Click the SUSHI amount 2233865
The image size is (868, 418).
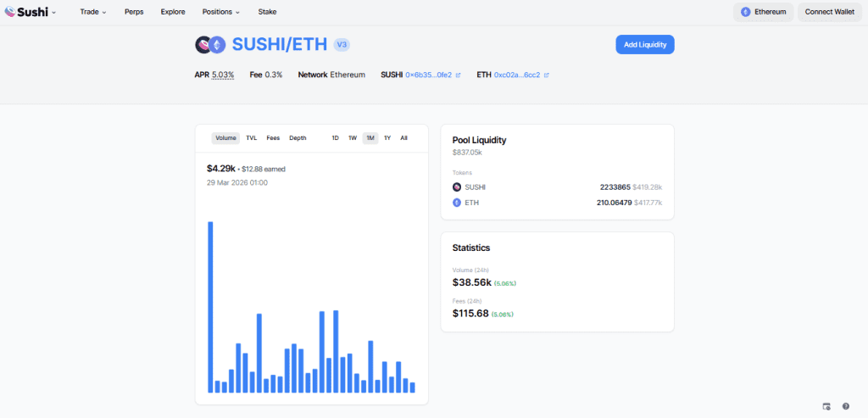click(x=615, y=187)
